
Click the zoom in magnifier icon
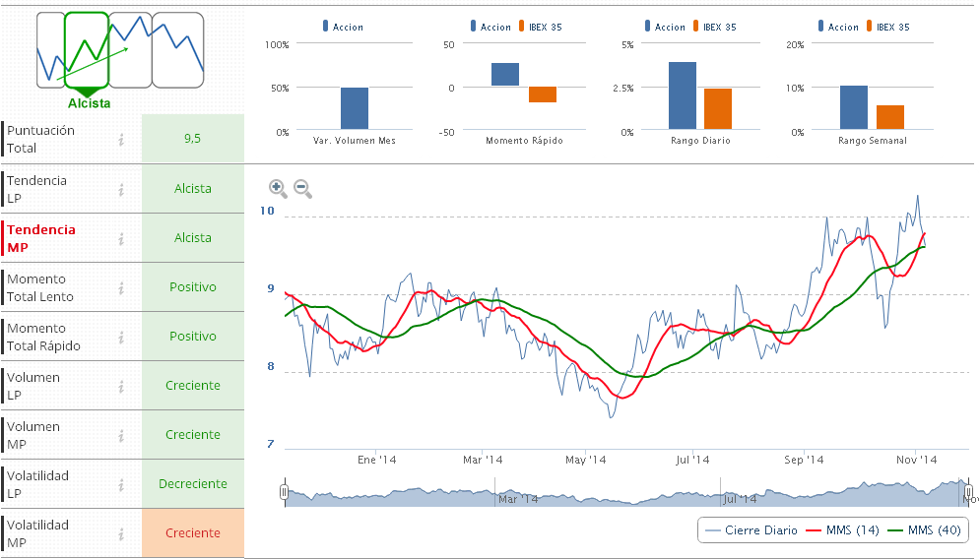tap(278, 188)
